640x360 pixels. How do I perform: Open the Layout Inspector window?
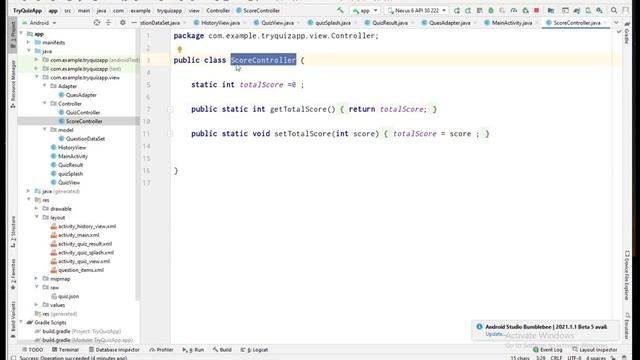(x=595, y=350)
